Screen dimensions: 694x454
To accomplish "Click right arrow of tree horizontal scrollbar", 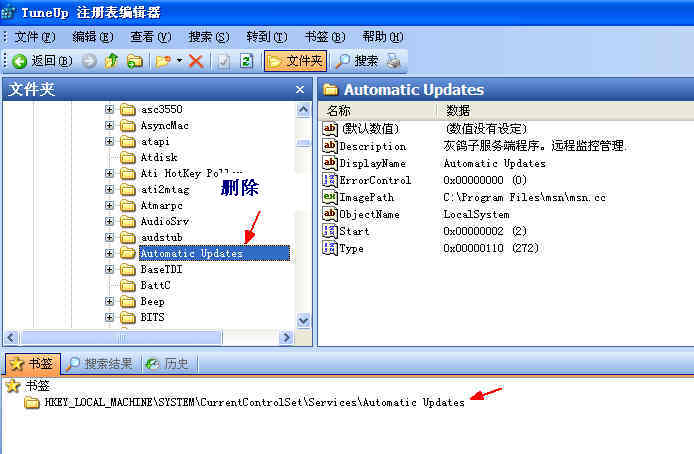I will pos(286,338).
